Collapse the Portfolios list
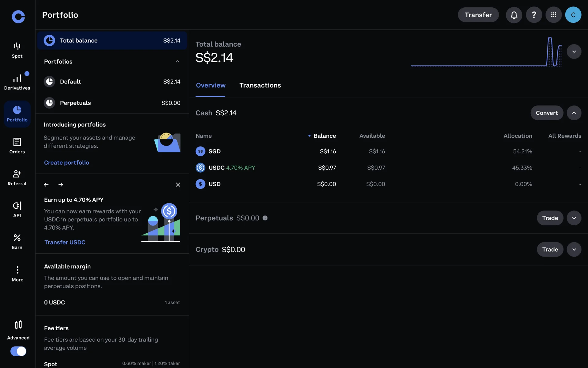588x368 pixels. [x=177, y=62]
